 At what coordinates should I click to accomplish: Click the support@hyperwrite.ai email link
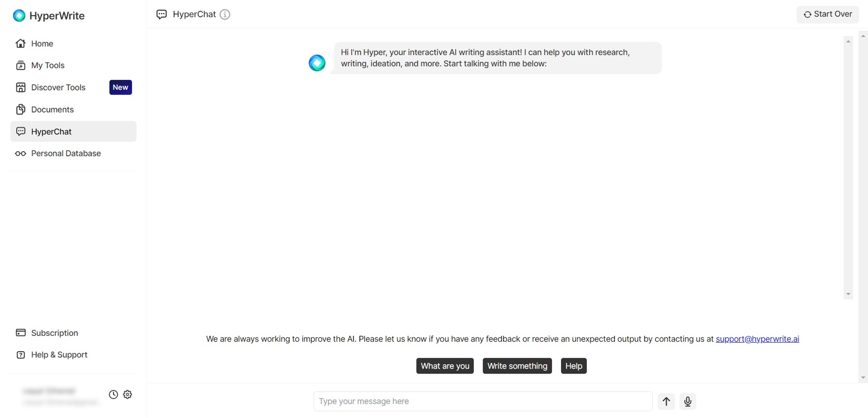click(x=757, y=339)
